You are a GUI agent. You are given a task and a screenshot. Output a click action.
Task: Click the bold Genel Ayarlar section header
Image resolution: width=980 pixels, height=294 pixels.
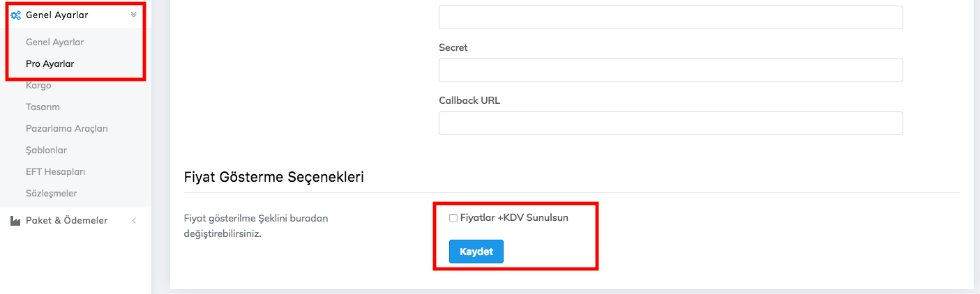(x=56, y=15)
